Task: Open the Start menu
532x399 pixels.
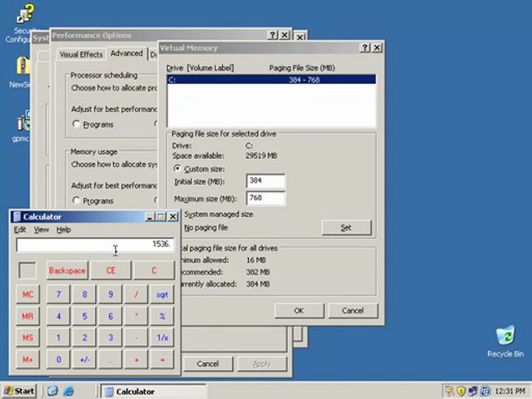Action: [x=19, y=391]
